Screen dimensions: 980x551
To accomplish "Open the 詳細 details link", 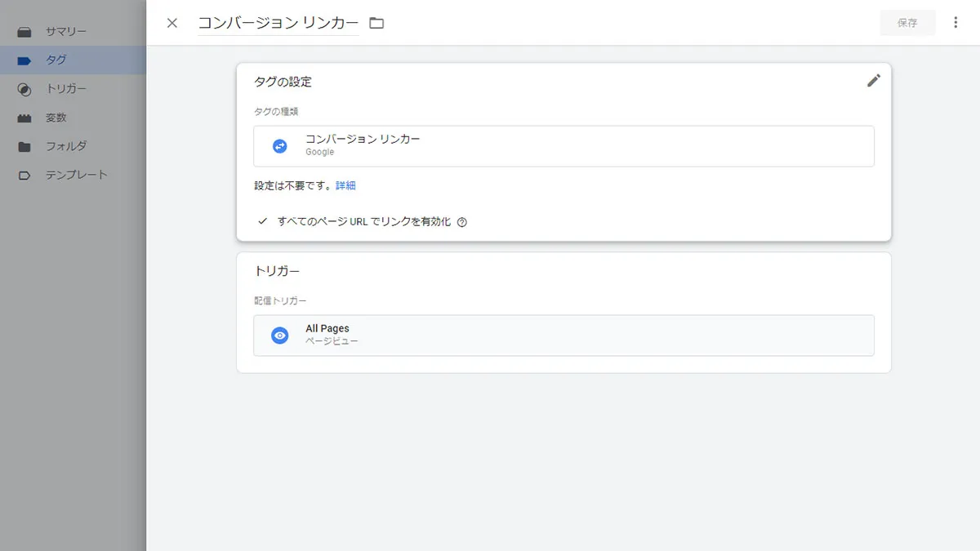I will tap(346, 185).
